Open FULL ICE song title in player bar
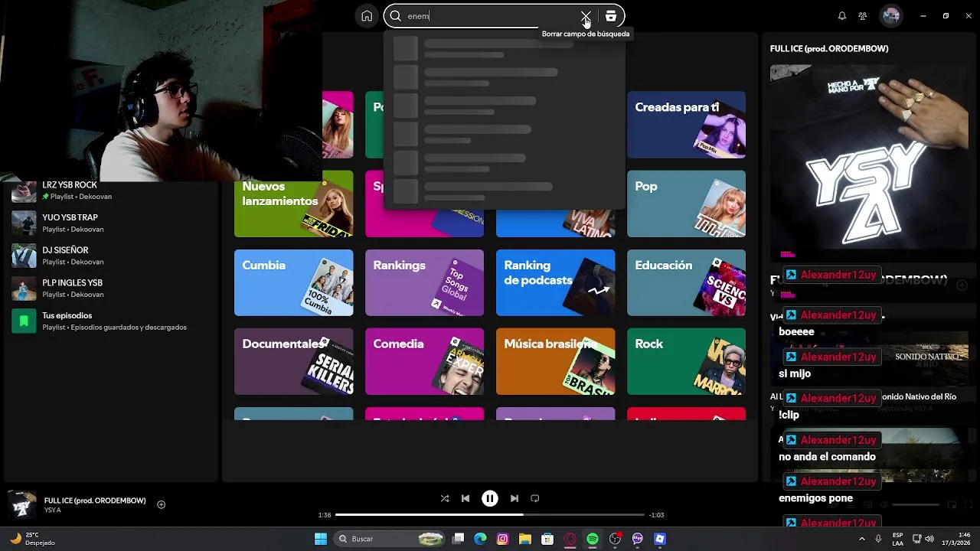 pos(95,500)
